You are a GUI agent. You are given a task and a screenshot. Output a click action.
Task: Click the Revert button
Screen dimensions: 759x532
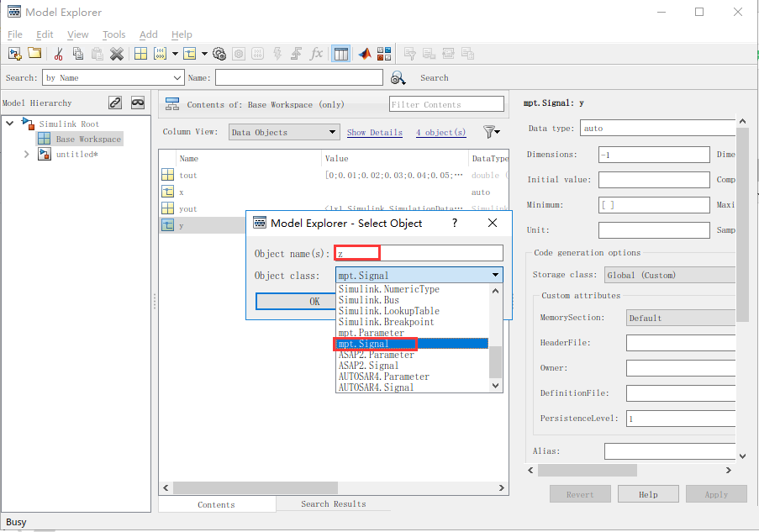tap(580, 494)
